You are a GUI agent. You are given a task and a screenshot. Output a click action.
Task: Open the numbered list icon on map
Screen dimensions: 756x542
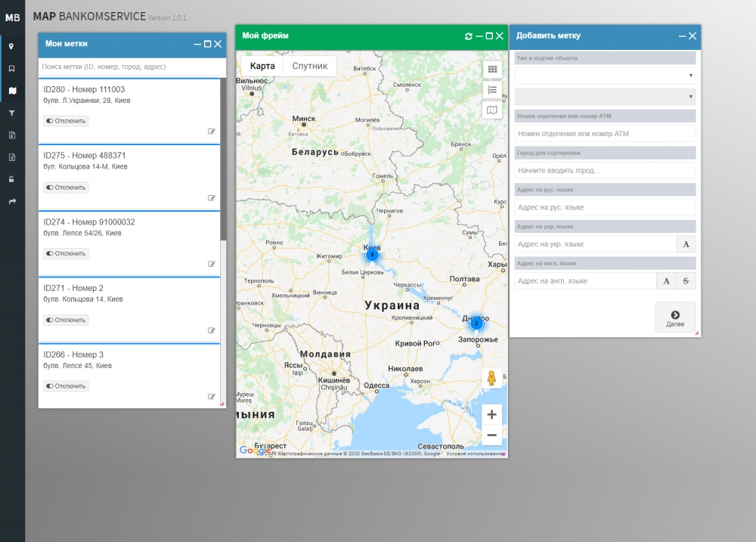click(x=492, y=89)
